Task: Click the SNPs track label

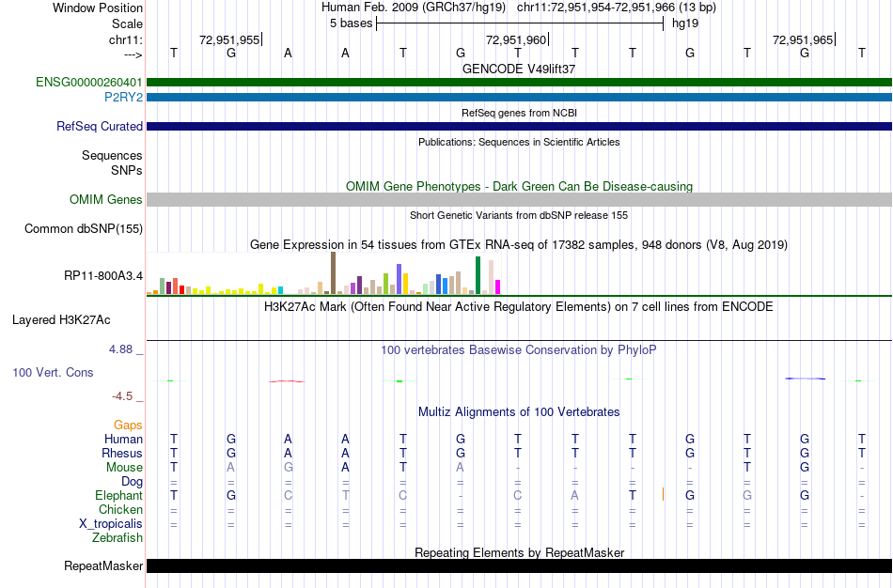Action: point(127,170)
